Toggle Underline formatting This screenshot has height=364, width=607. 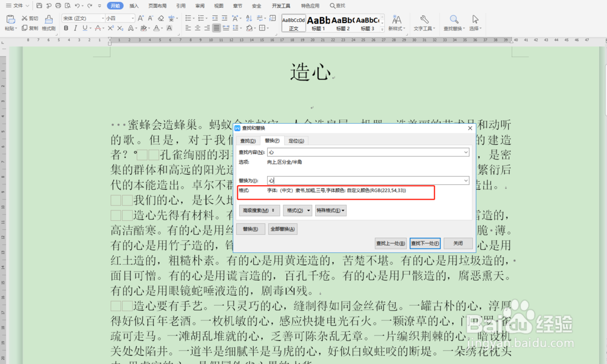[x=85, y=28]
